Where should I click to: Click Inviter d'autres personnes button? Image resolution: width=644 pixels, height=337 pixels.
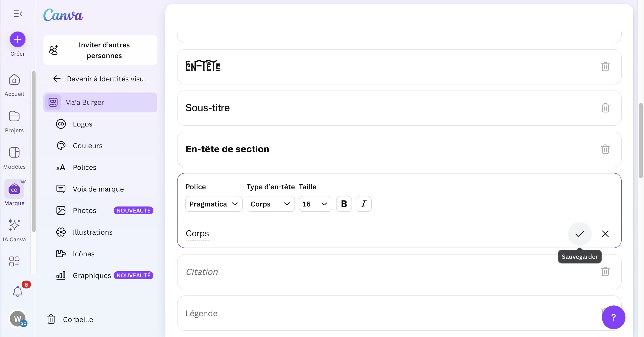click(x=100, y=50)
